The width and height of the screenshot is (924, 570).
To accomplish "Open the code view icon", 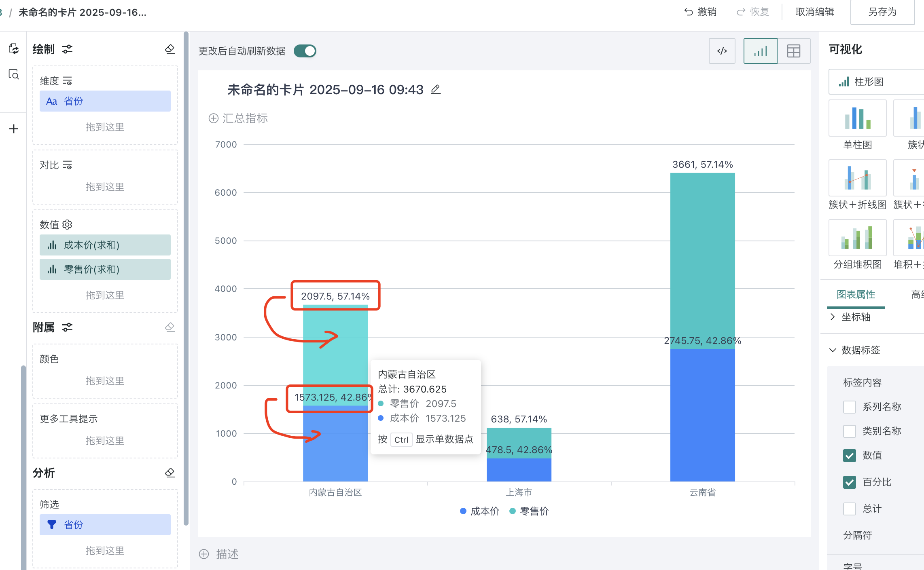I will point(722,51).
